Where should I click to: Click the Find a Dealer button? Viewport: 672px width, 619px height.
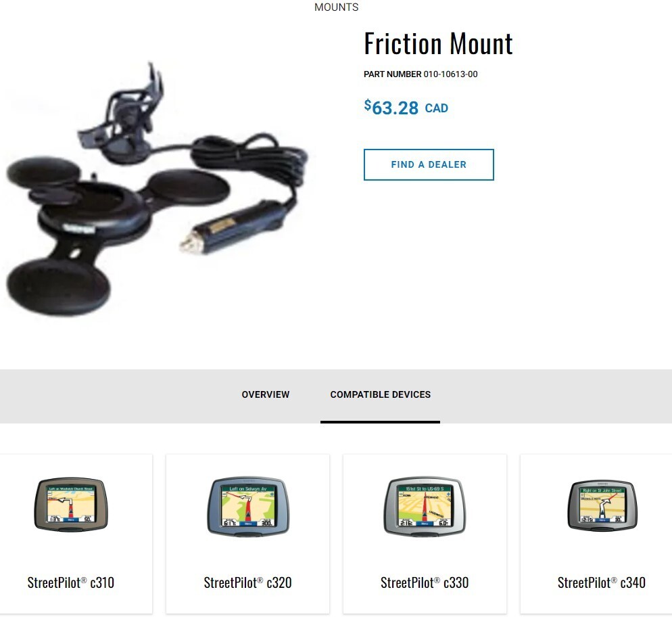429,164
